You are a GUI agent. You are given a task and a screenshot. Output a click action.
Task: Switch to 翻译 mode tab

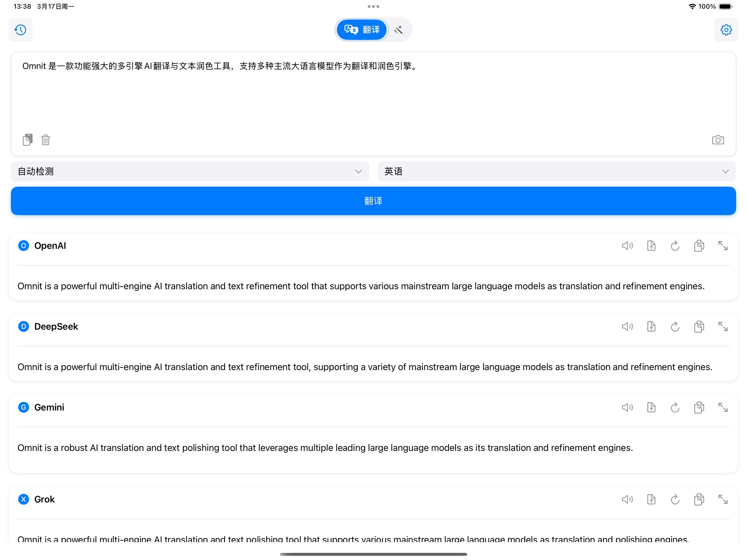(362, 30)
